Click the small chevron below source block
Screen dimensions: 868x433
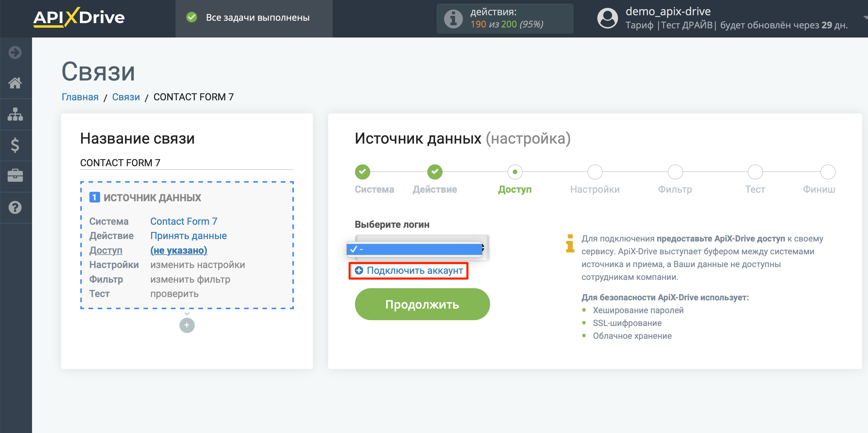point(187,313)
